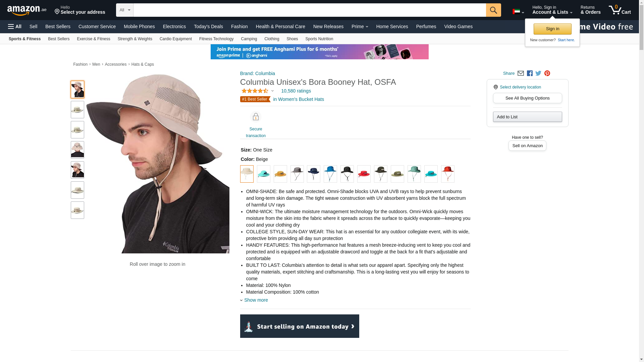Share product on Facebook
644x362 pixels.
(530, 73)
